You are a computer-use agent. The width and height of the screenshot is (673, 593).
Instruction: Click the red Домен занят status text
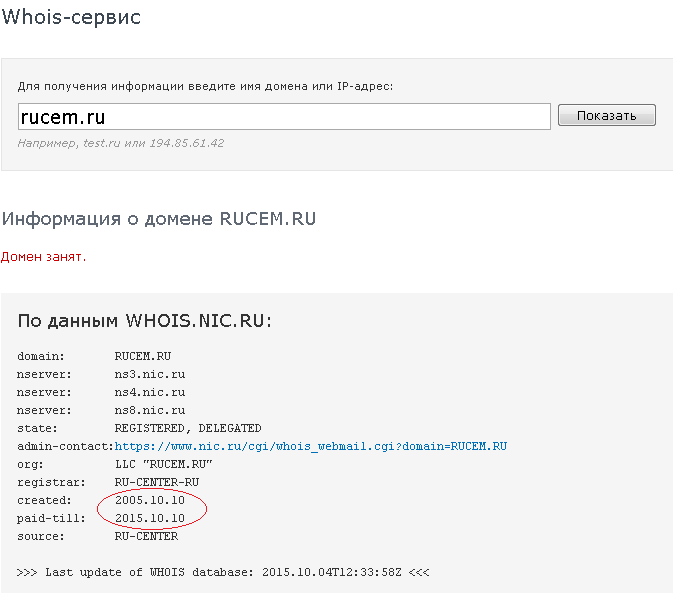(x=44, y=257)
